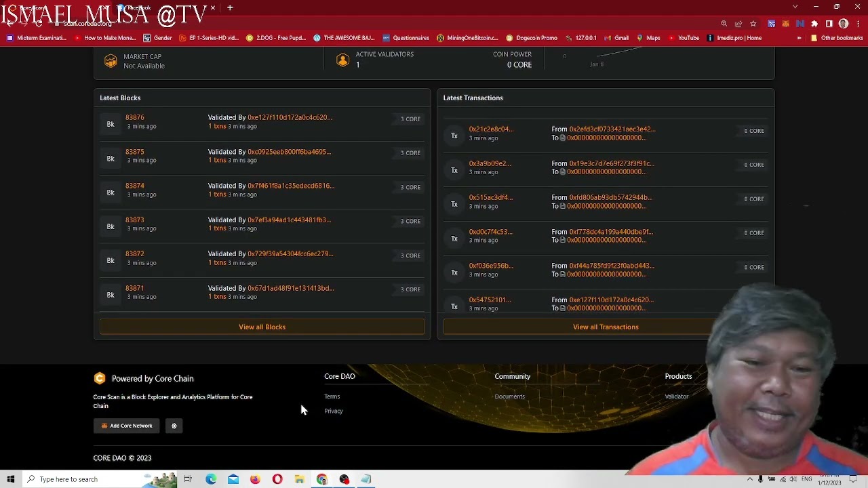Image resolution: width=868 pixels, height=488 pixels.
Task: Click the Bk icon for block 83873
Action: click(111, 226)
